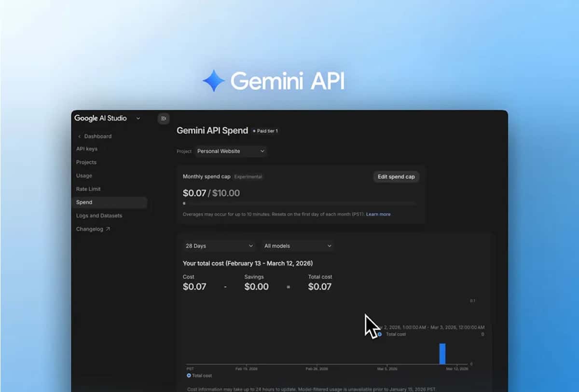
Task: Open the All models filter dropdown
Action: tap(297, 245)
